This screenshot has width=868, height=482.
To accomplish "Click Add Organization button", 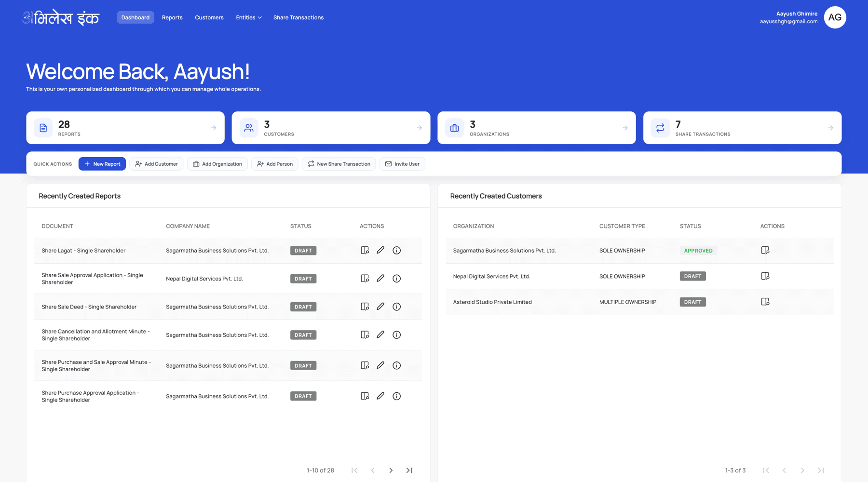I will pos(217,164).
